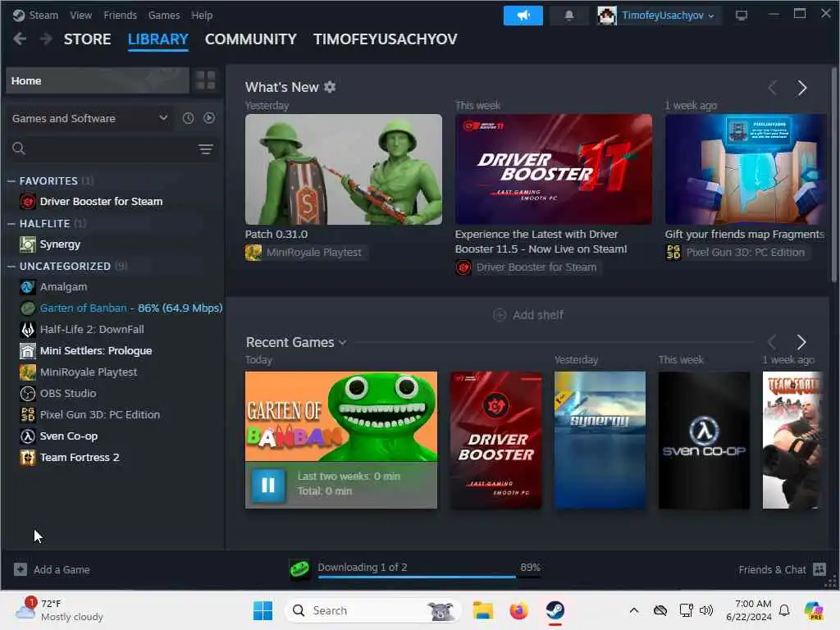Go back with the left navigation arrow
The width and height of the screenshot is (840, 630).
point(20,39)
